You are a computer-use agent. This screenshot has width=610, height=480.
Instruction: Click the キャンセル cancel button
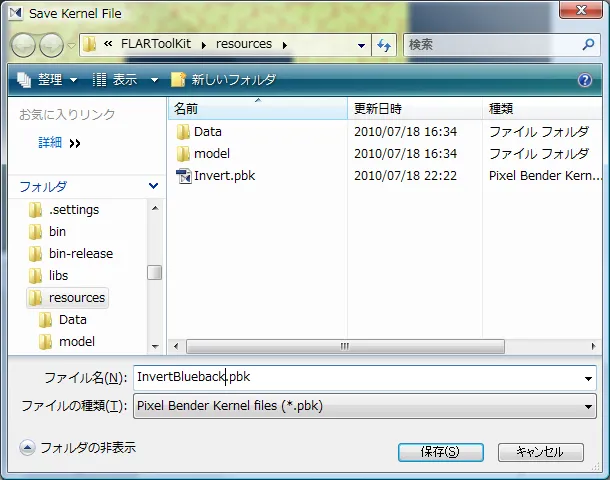pos(541,452)
